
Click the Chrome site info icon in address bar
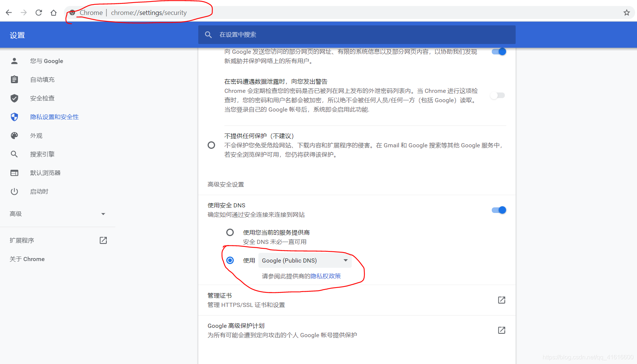(72, 13)
